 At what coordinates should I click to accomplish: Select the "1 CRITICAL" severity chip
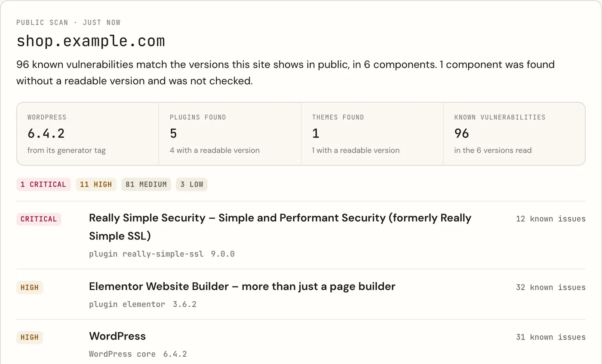43,184
